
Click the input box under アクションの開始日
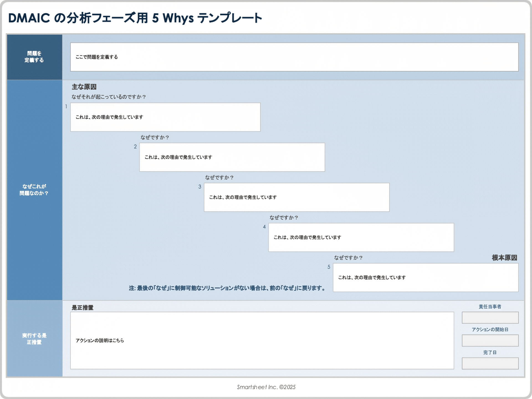[490, 341]
